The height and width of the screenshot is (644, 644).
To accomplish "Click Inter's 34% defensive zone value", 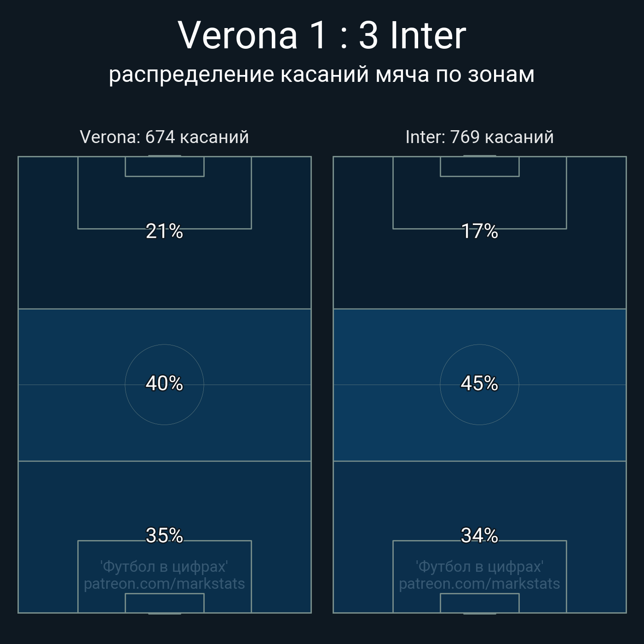I will [x=479, y=535].
